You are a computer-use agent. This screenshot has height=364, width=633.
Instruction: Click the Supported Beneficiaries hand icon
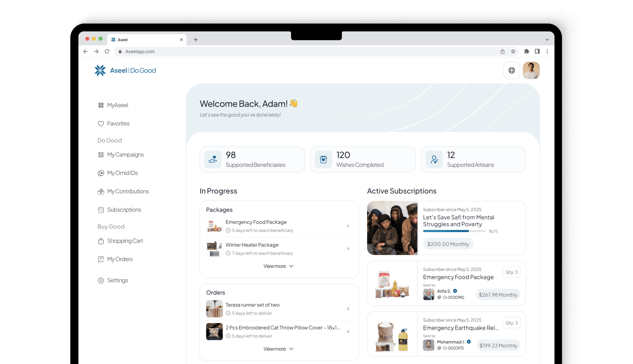point(213,160)
